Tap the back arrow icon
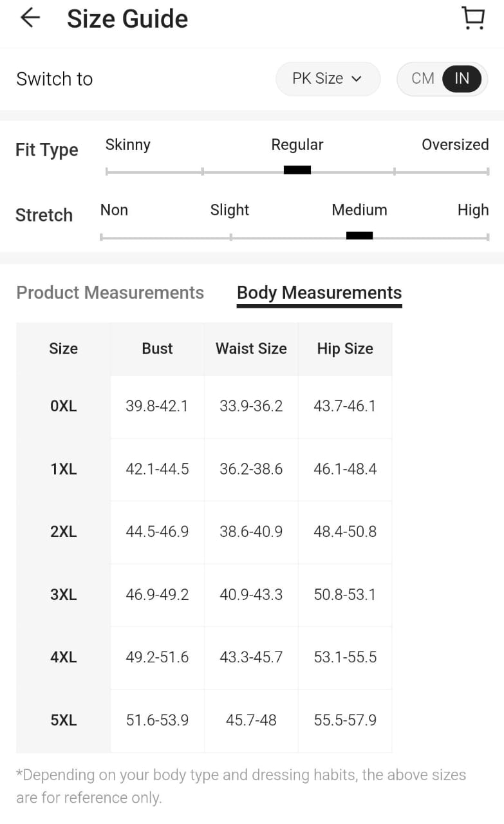Viewport: 504px width, 824px height. tap(30, 18)
